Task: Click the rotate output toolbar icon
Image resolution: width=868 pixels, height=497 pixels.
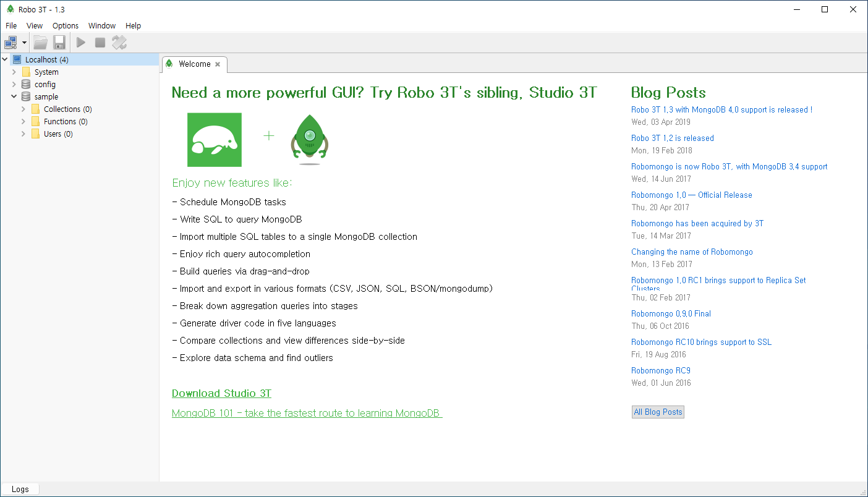Action: click(119, 43)
